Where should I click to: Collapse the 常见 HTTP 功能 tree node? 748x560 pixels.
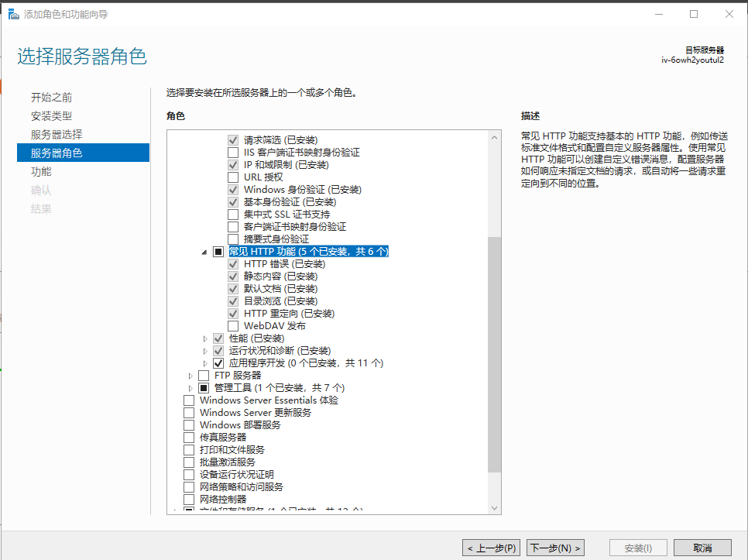pos(204,253)
